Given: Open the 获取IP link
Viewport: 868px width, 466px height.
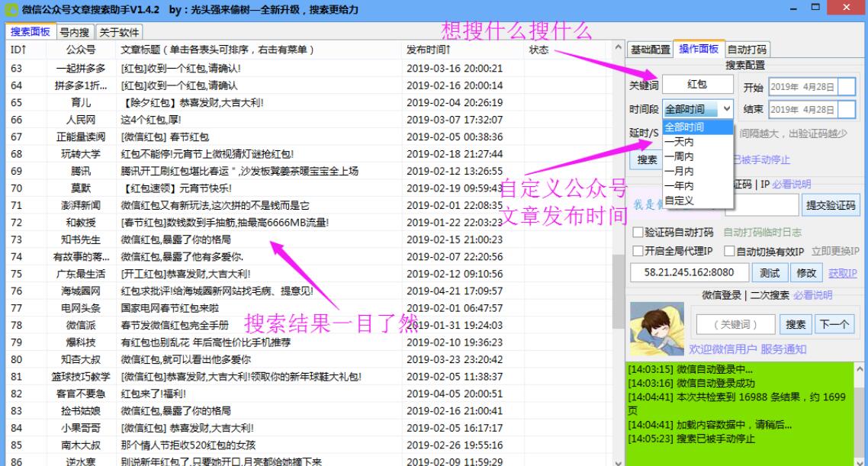Looking at the screenshot, I should [843, 273].
